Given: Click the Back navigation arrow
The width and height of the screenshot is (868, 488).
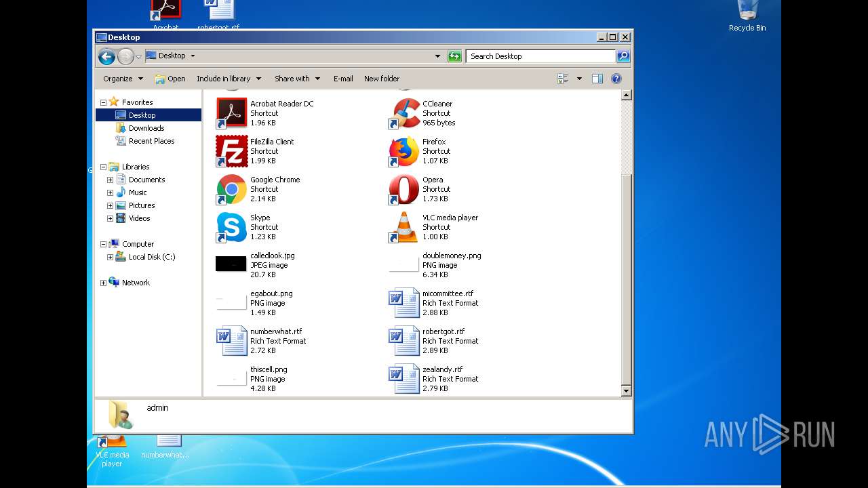Looking at the screenshot, I should pyautogui.click(x=106, y=57).
